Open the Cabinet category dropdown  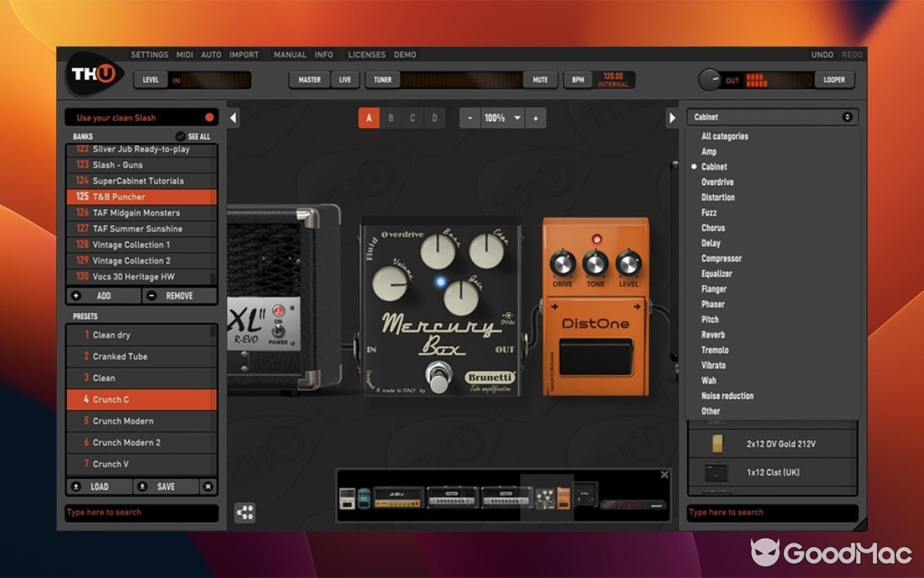pyautogui.click(x=772, y=116)
